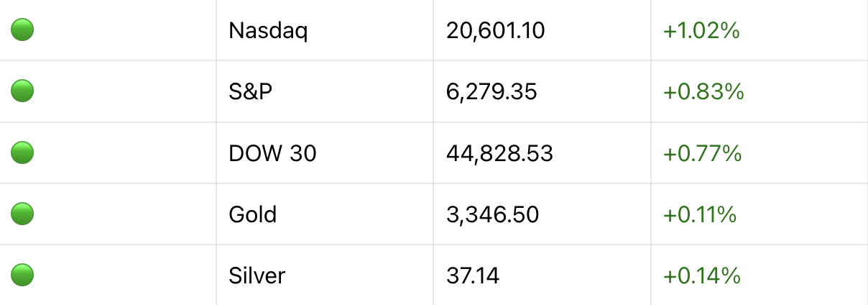Click the DOW 30 change +0.77%
This screenshot has height=305, width=868.
[x=702, y=153]
